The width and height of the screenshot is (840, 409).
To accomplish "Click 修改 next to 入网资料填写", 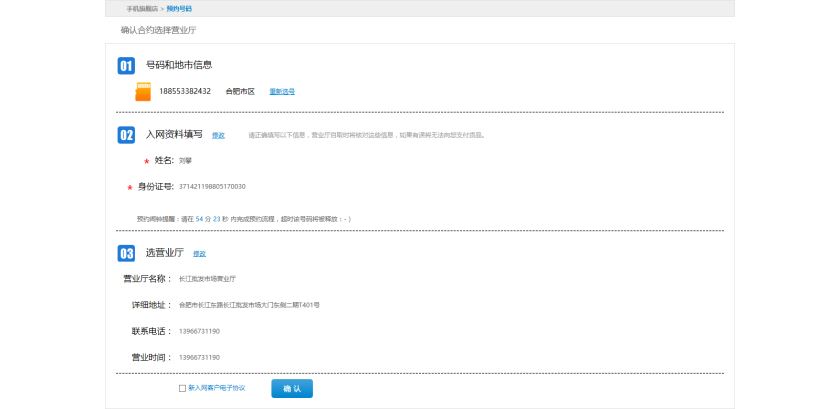I will [x=218, y=136].
